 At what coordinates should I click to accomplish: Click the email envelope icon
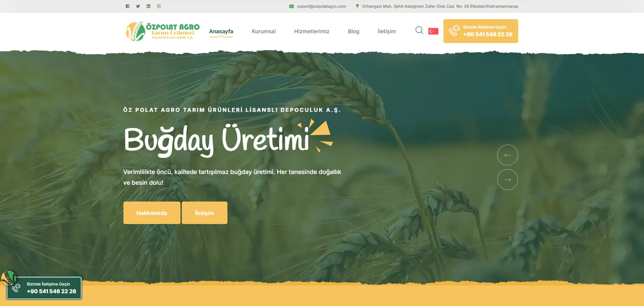pyautogui.click(x=291, y=6)
